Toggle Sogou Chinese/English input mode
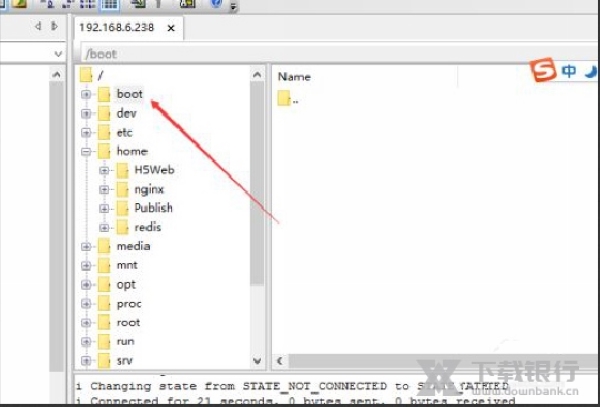 569,72
